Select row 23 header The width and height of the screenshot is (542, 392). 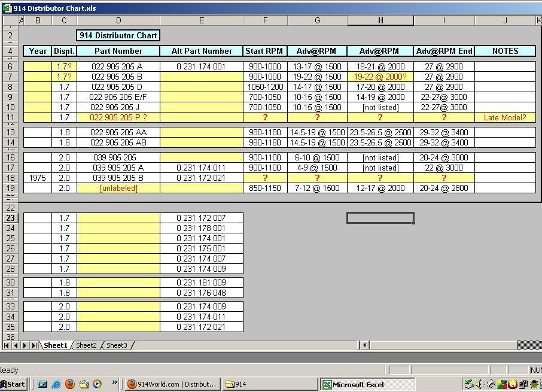(10, 218)
